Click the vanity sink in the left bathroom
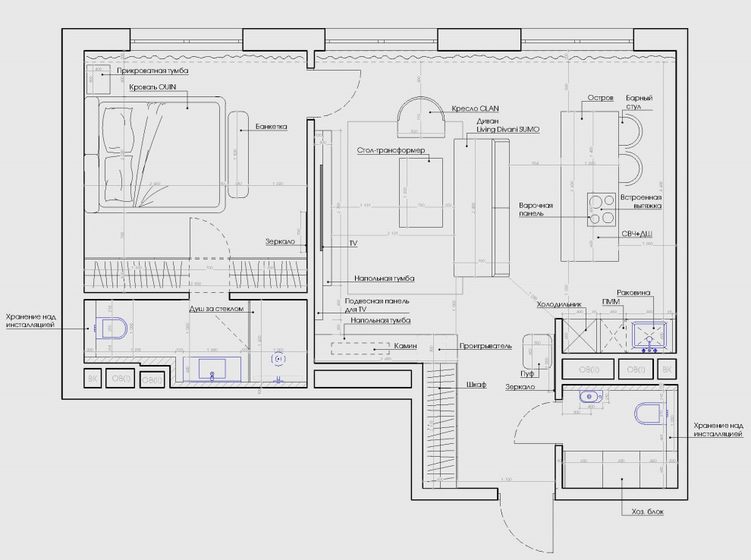This screenshot has width=751, height=560. click(x=212, y=370)
